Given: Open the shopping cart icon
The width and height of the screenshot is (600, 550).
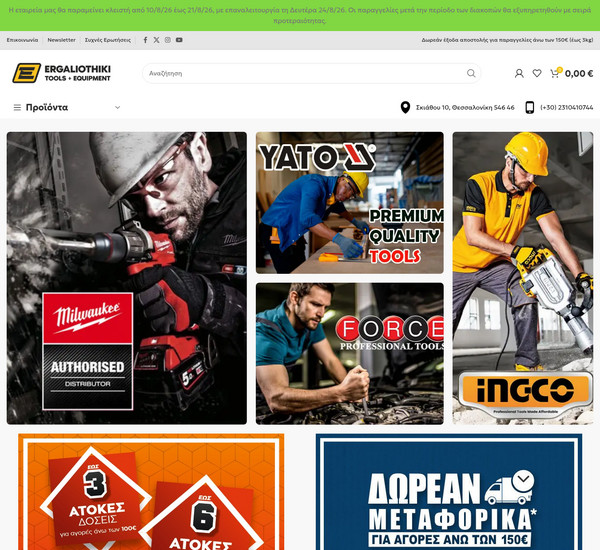Looking at the screenshot, I should [x=554, y=73].
